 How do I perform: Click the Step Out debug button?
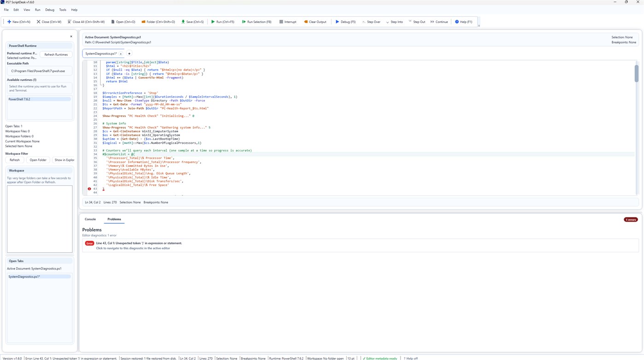tap(417, 22)
